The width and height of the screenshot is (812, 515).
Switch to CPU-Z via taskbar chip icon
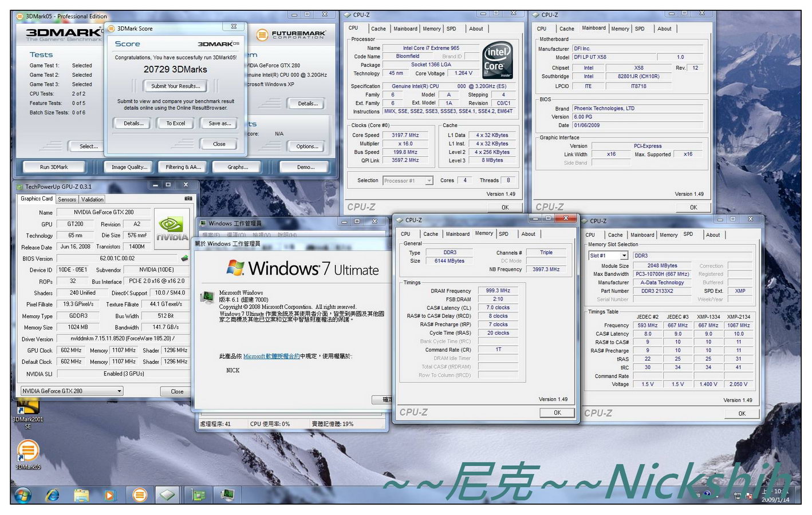point(167,495)
